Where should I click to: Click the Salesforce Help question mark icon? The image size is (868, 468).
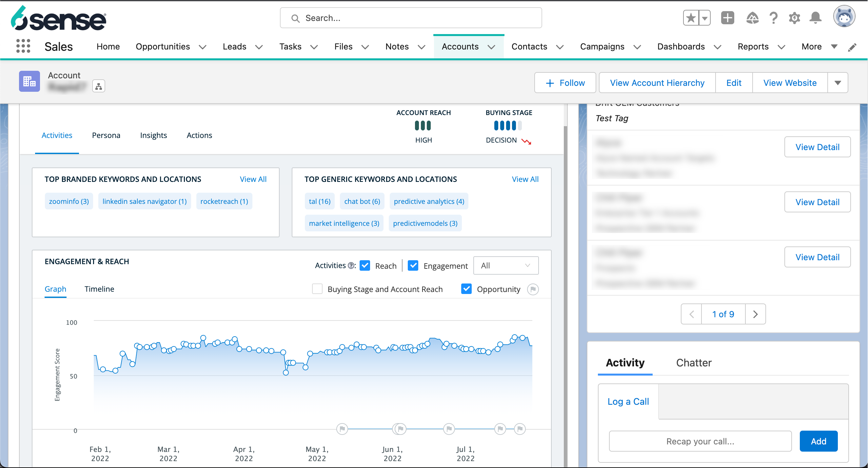click(x=773, y=18)
